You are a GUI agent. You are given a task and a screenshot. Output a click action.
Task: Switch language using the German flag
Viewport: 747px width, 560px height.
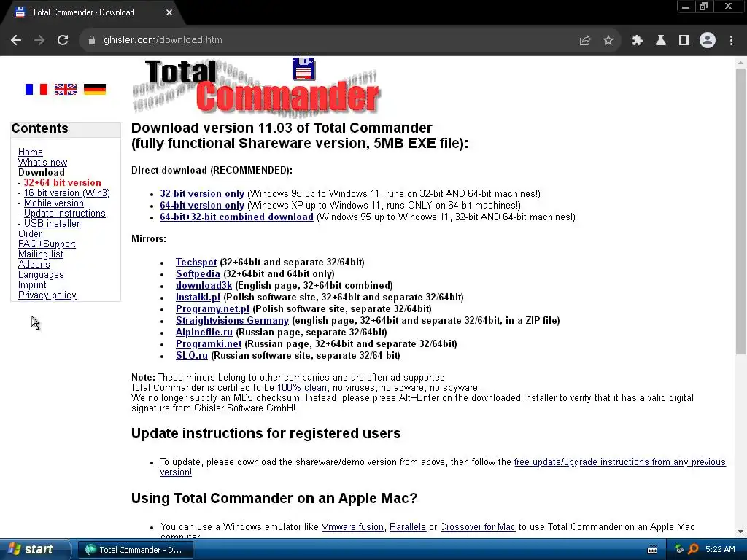click(95, 89)
